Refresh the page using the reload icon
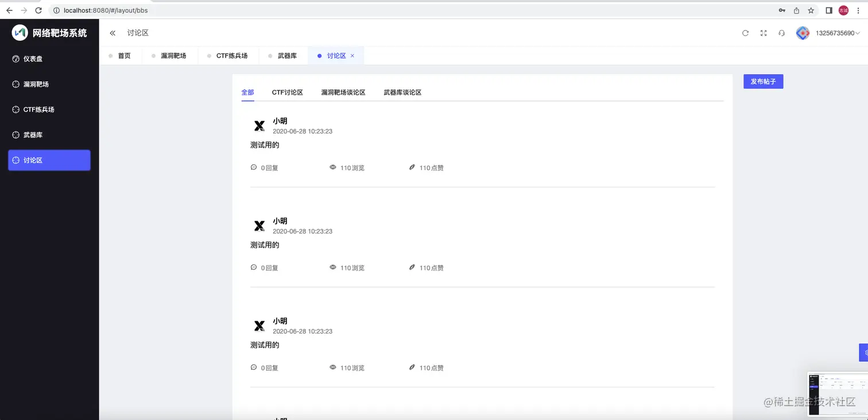 tap(745, 33)
